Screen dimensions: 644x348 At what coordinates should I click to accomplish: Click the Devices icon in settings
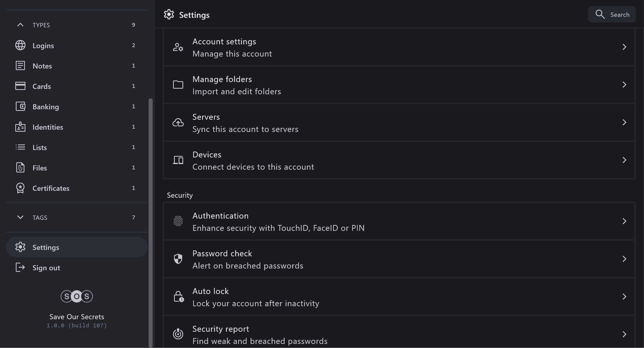(178, 160)
